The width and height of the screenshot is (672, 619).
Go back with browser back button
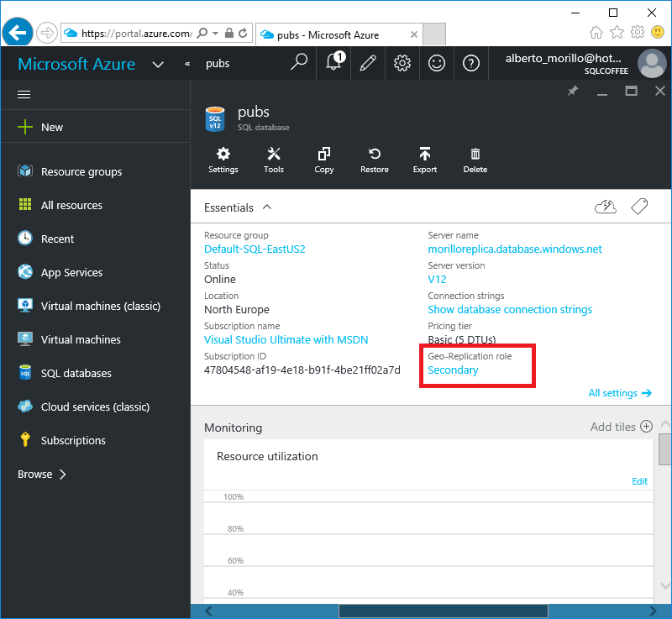[x=17, y=32]
